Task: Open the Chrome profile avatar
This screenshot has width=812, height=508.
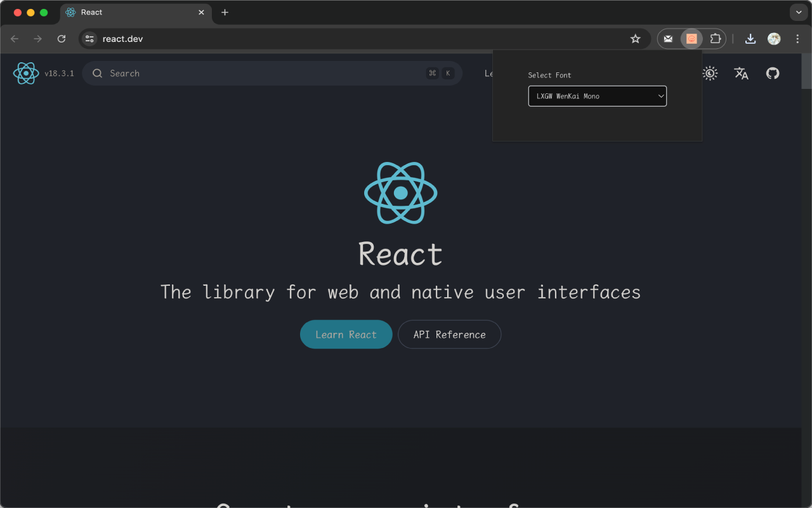Action: pos(774,39)
